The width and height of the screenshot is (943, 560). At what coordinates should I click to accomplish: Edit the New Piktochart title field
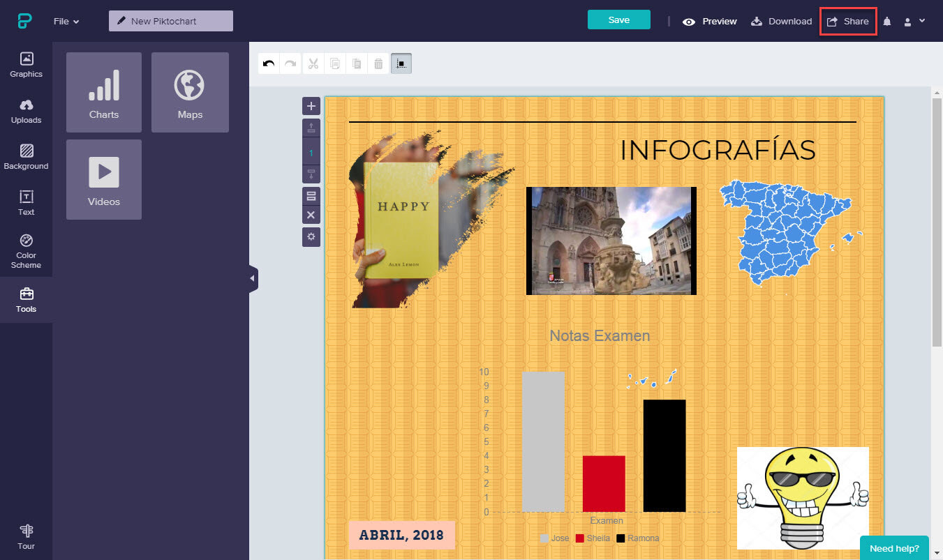171,22
